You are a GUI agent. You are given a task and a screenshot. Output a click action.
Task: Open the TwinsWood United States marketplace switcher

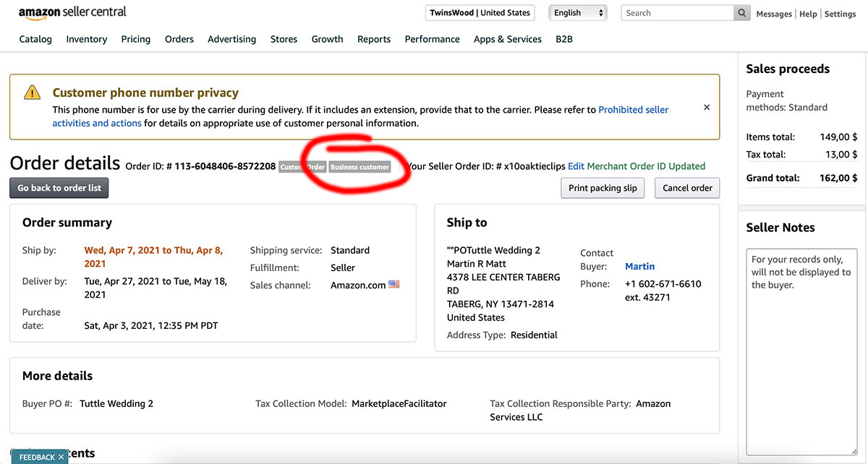[x=480, y=13]
